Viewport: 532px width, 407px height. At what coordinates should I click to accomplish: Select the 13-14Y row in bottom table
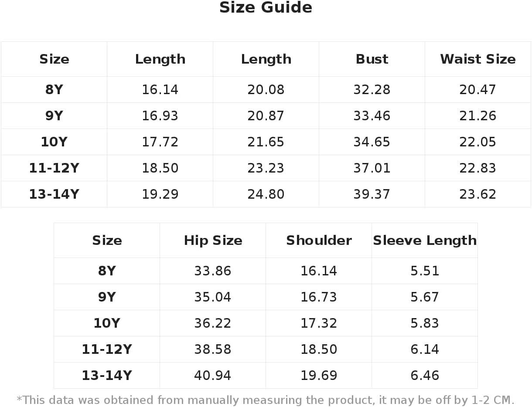point(266,376)
